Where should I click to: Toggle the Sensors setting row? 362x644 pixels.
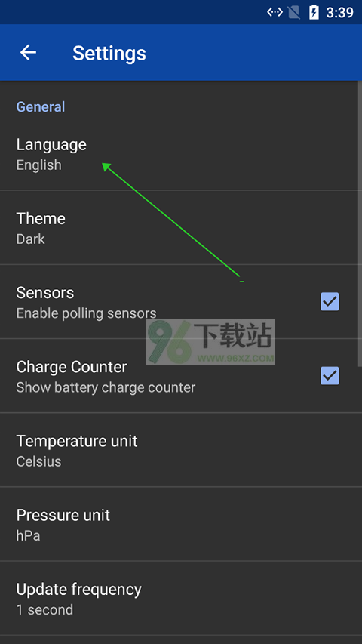179,302
